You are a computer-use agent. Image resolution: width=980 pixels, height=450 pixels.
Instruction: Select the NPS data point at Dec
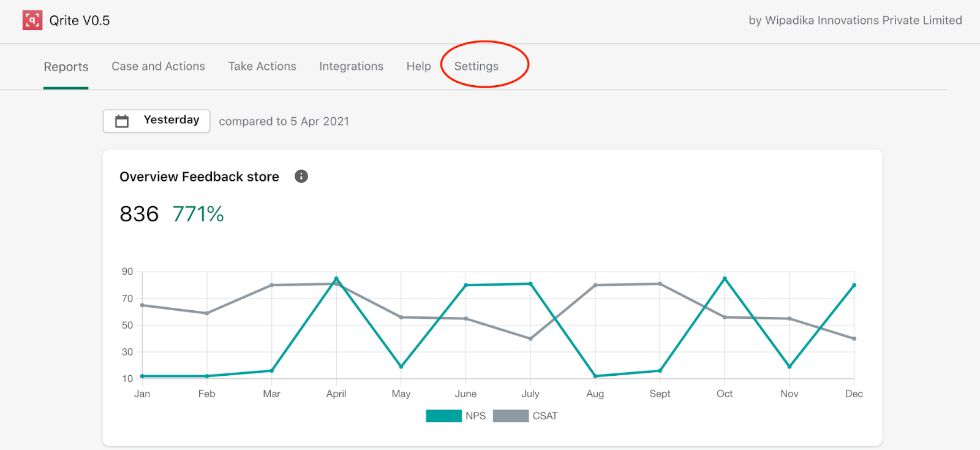854,285
